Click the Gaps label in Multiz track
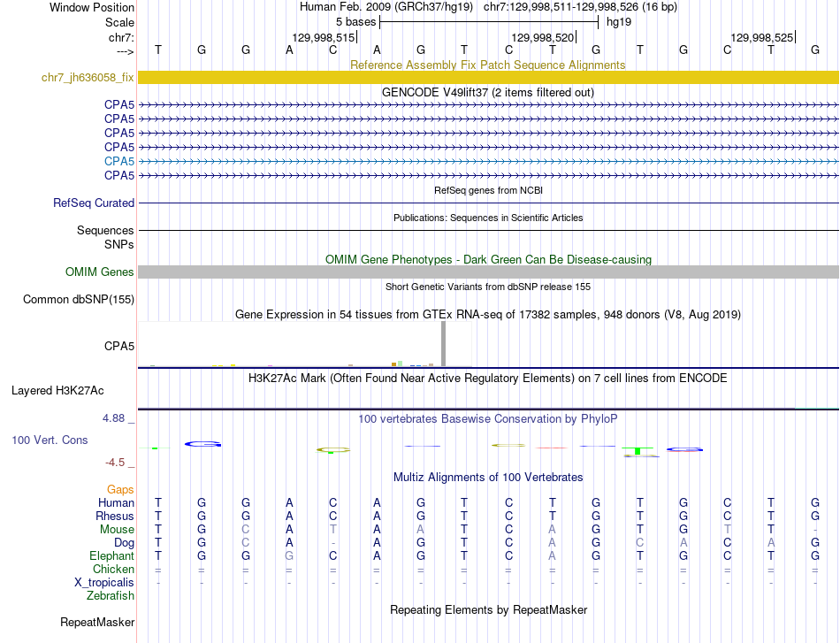840x643 pixels. (120, 490)
